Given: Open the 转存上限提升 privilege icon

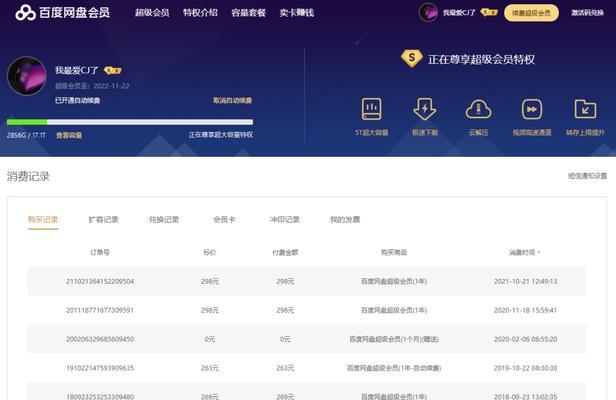Looking at the screenshot, I should tap(585, 109).
